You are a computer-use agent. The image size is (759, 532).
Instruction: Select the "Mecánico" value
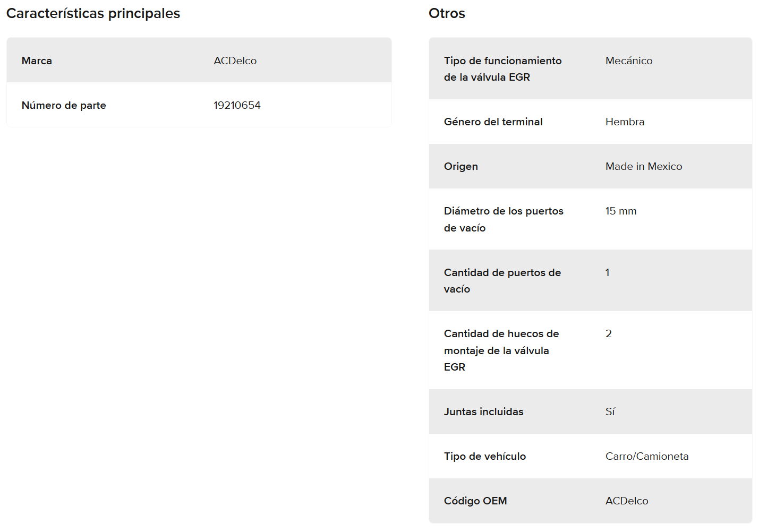[629, 61]
